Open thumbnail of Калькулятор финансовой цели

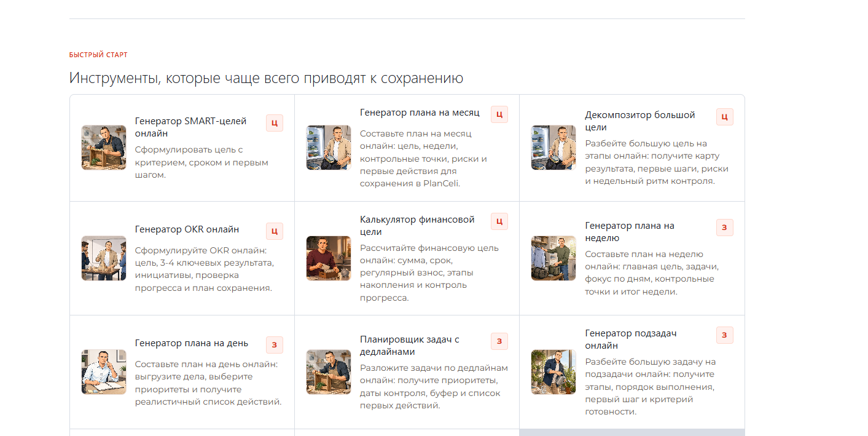click(329, 258)
